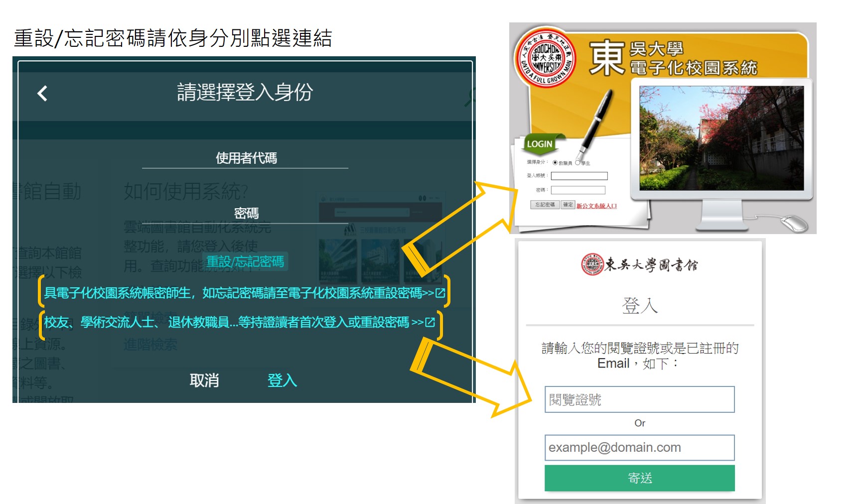Click the back arrow on 請選擇登入身份 dialog
Viewport: 865px width, 504px height.
pos(42,93)
